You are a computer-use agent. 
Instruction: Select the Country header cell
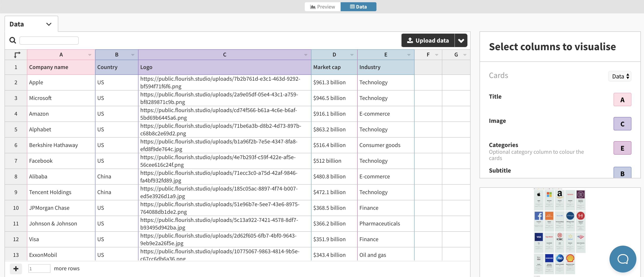point(117,67)
